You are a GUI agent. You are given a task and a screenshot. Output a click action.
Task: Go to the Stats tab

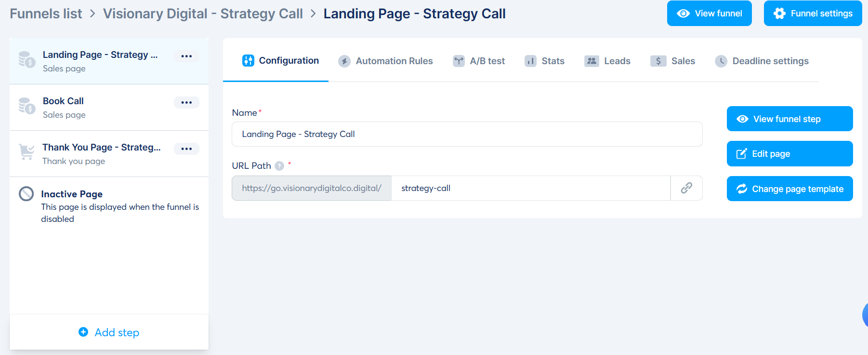(x=544, y=61)
